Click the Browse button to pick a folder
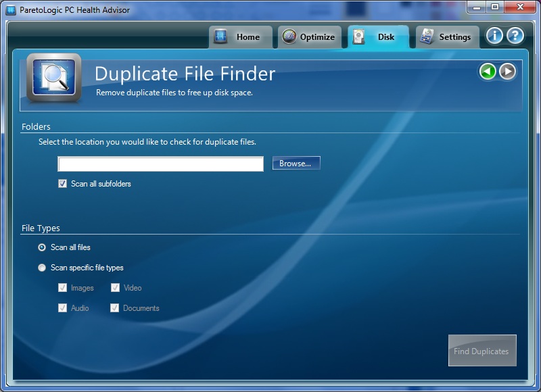This screenshot has width=541, height=392. [x=296, y=162]
